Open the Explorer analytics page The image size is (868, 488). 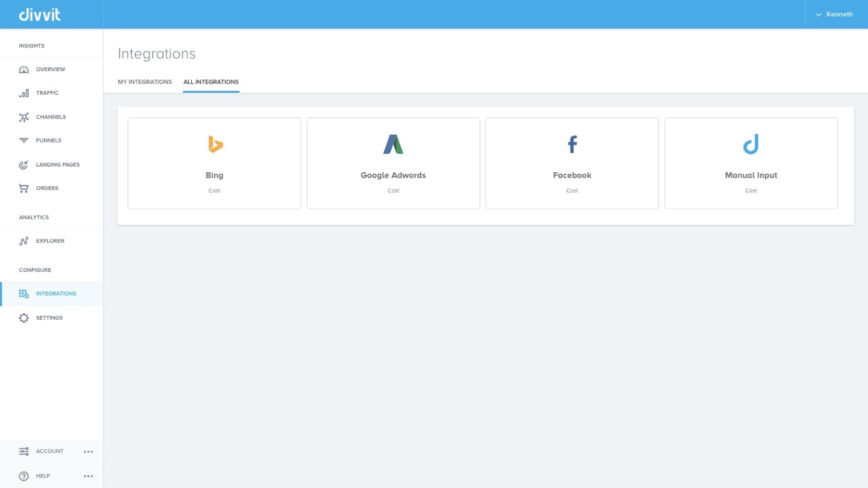[50, 241]
